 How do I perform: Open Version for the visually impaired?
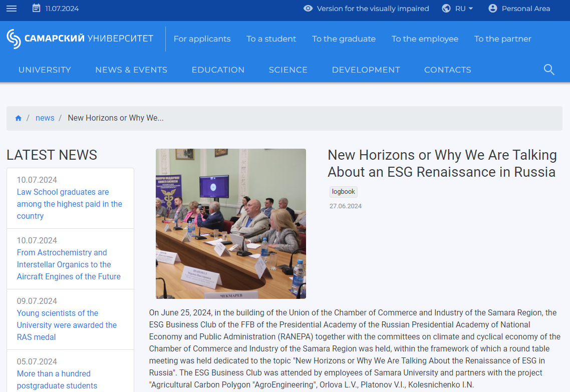373,9
